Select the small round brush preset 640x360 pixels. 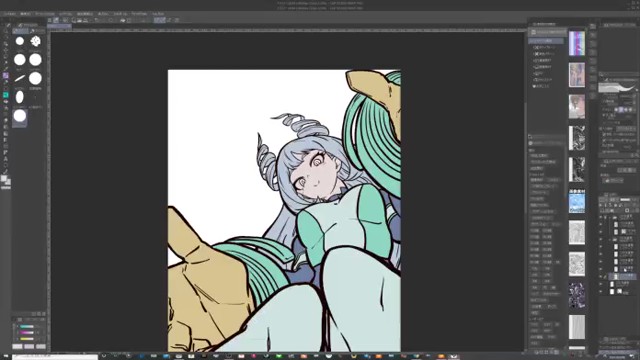[20, 41]
